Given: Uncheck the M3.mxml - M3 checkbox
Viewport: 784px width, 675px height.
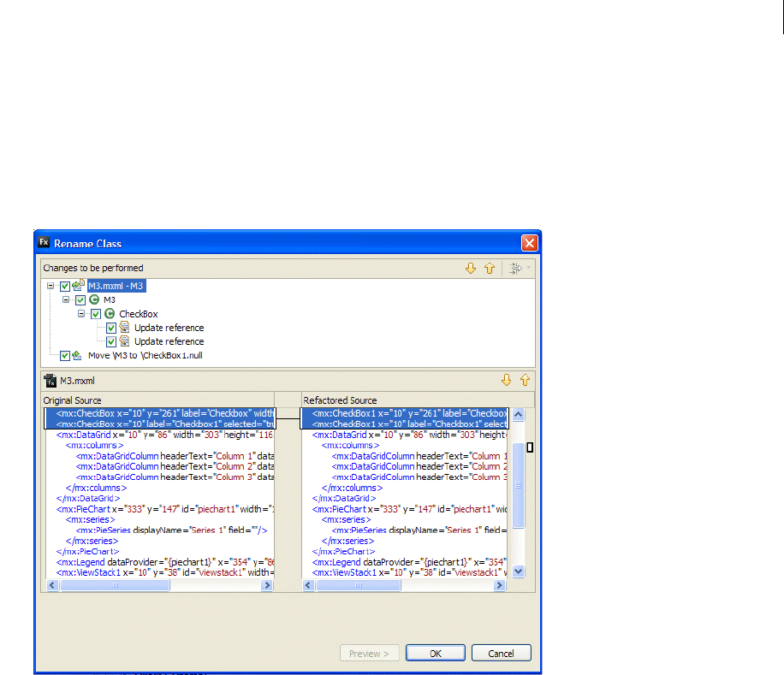Looking at the screenshot, I should pyautogui.click(x=65, y=287).
